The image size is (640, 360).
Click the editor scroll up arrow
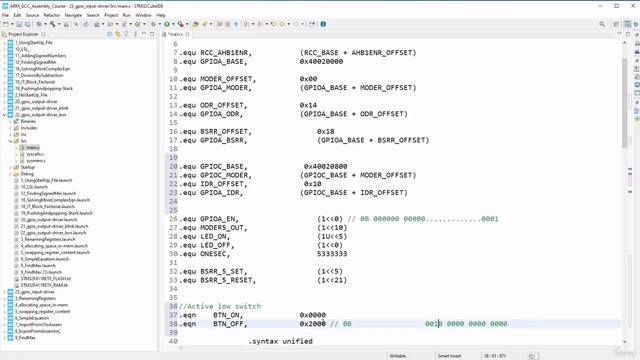[624, 43]
